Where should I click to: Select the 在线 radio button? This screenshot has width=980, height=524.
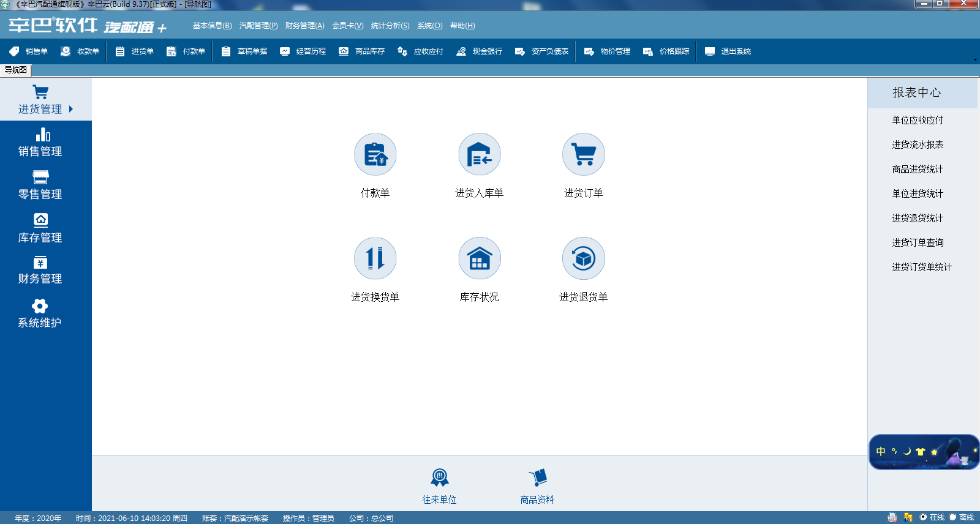pos(923,517)
